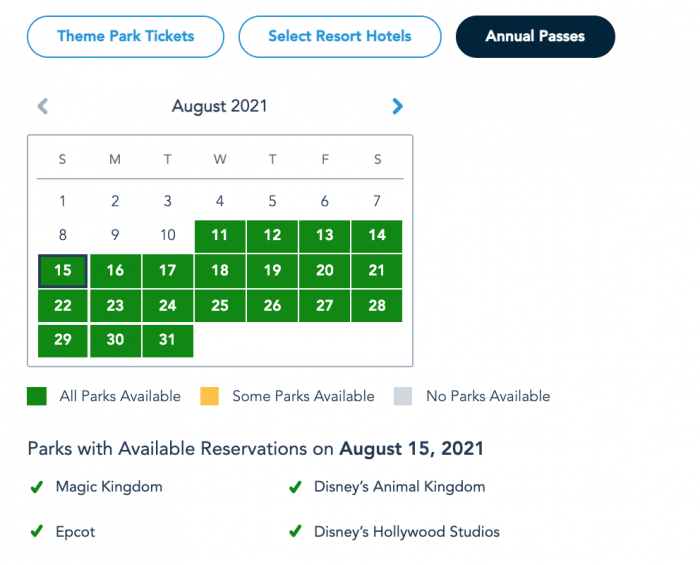Click unavailable date August 4
The width and height of the screenshot is (700, 565).
pos(220,201)
